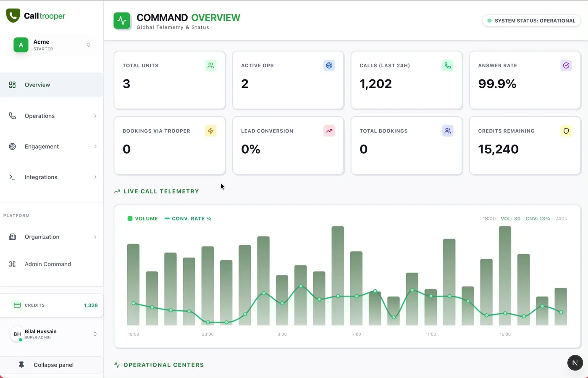This screenshot has width=588, height=378.
Task: Click the Calltrooper phone logo icon
Action: coord(13,16)
